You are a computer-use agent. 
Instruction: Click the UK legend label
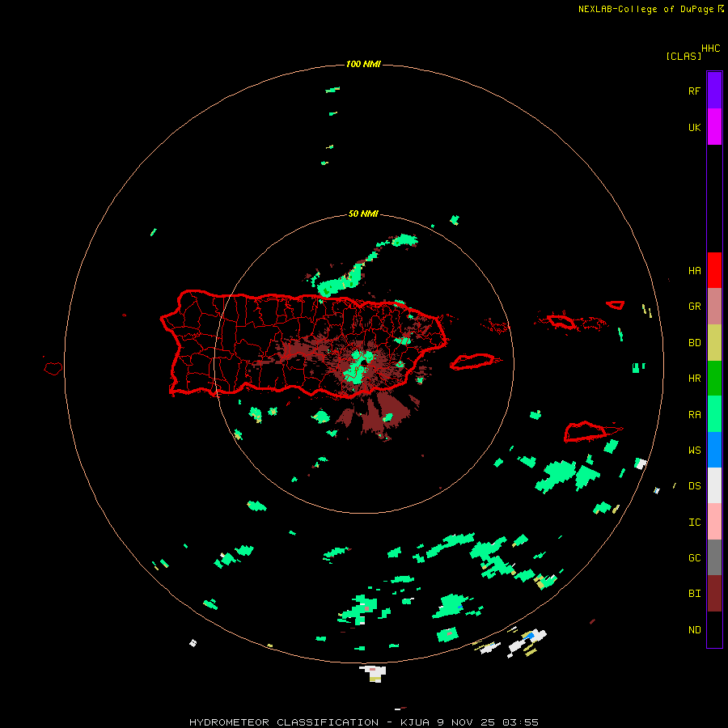(x=694, y=128)
